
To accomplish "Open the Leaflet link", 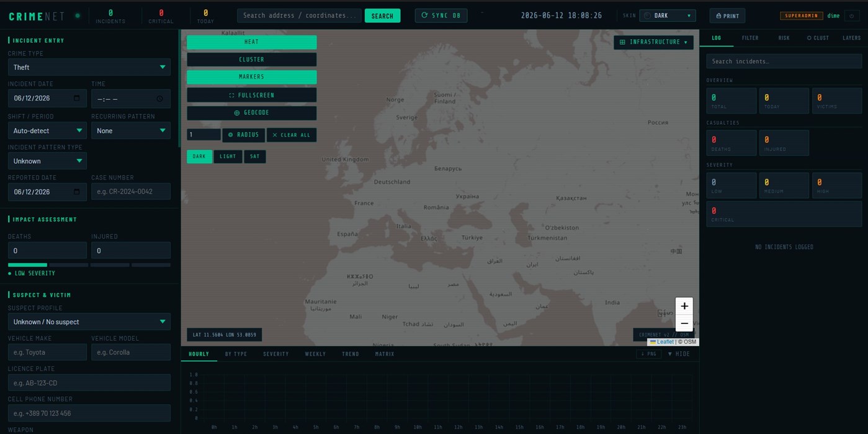I will [x=665, y=341].
